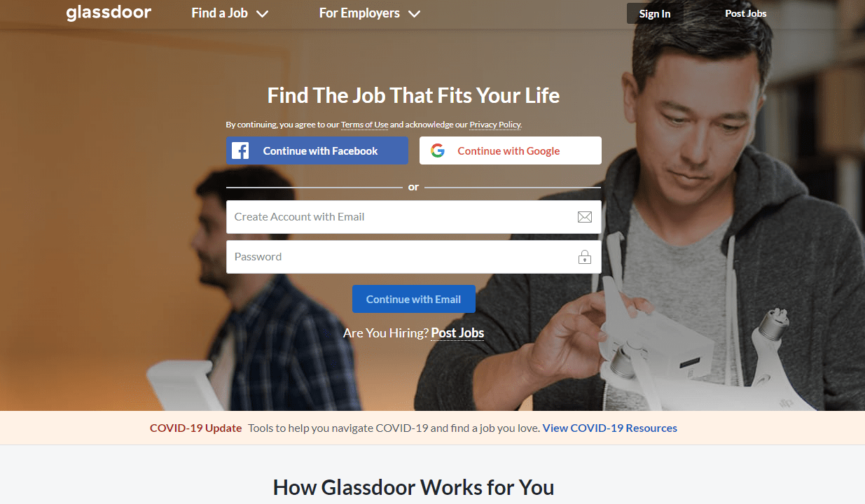Open the Terms of Use link
This screenshot has width=865, height=504.
[x=364, y=125]
